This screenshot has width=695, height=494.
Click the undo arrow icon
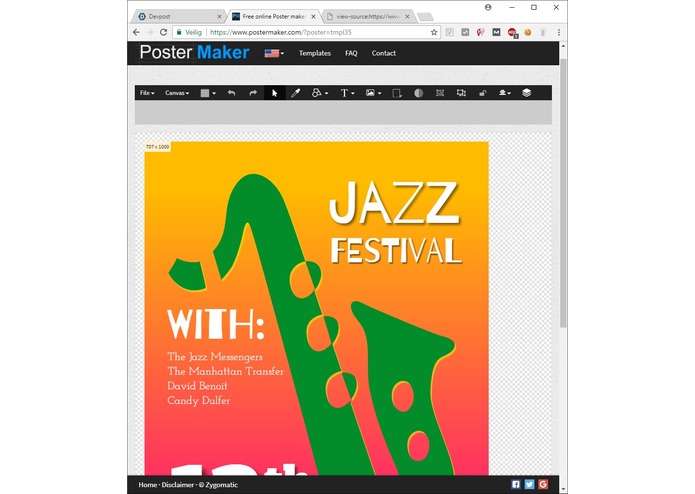tap(231, 93)
